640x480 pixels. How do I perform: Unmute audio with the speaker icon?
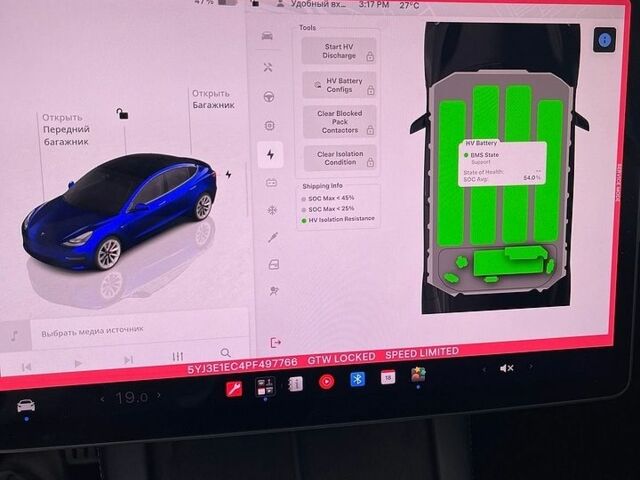507,369
